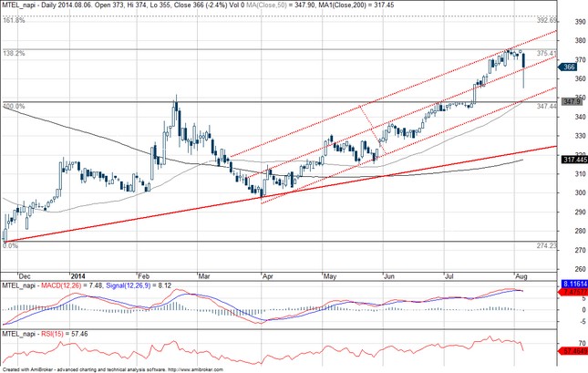Click the 375.41 Fibonacci price value
This screenshot has width=588, height=373.
tap(546, 54)
